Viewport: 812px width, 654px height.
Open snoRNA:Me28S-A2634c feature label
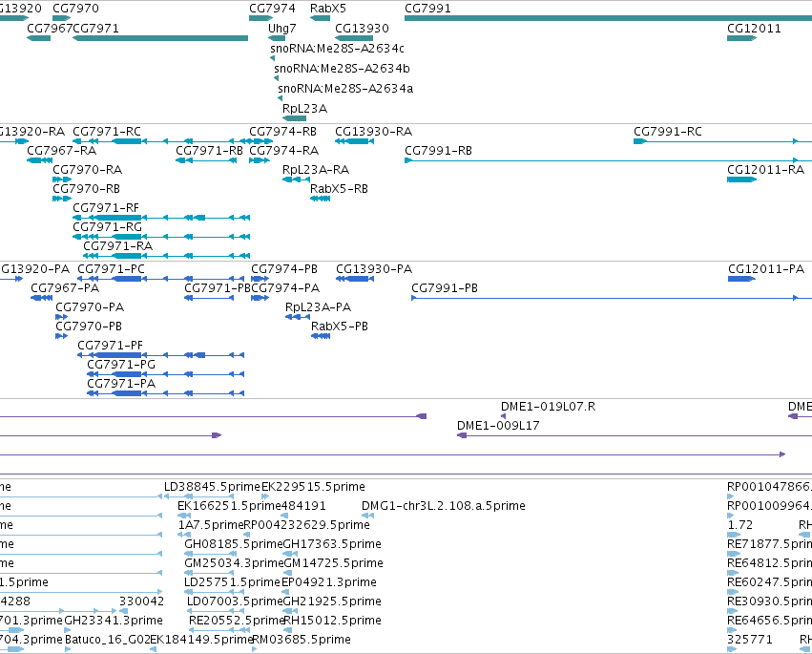(337, 48)
